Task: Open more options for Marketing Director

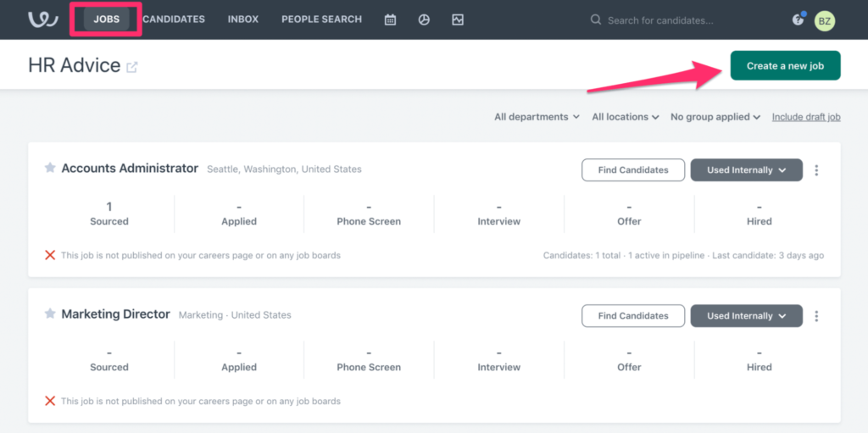Action: [x=816, y=316]
